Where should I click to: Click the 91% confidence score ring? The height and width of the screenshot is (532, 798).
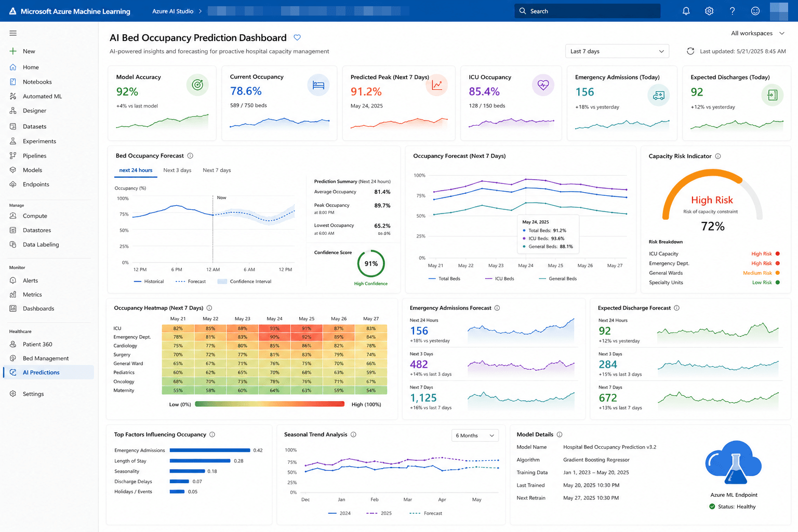[x=371, y=264]
